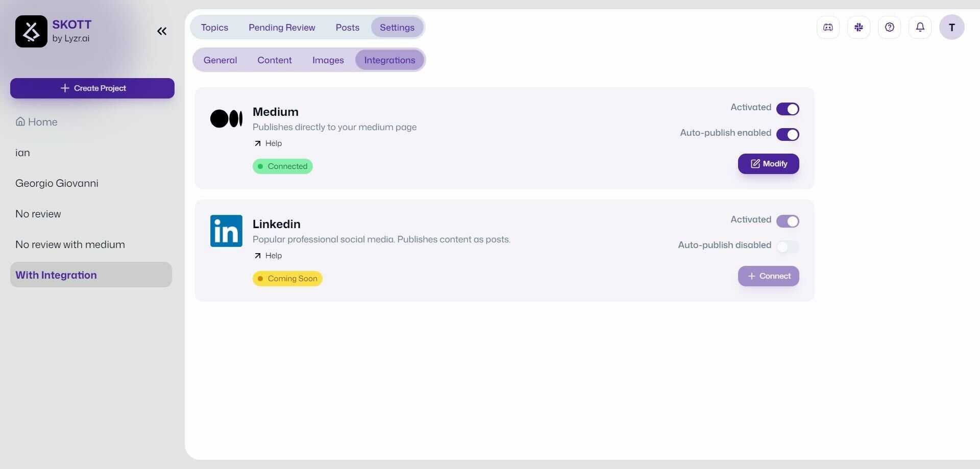The height and width of the screenshot is (469, 980).
Task: Go to Home in sidebar
Action: (37, 122)
